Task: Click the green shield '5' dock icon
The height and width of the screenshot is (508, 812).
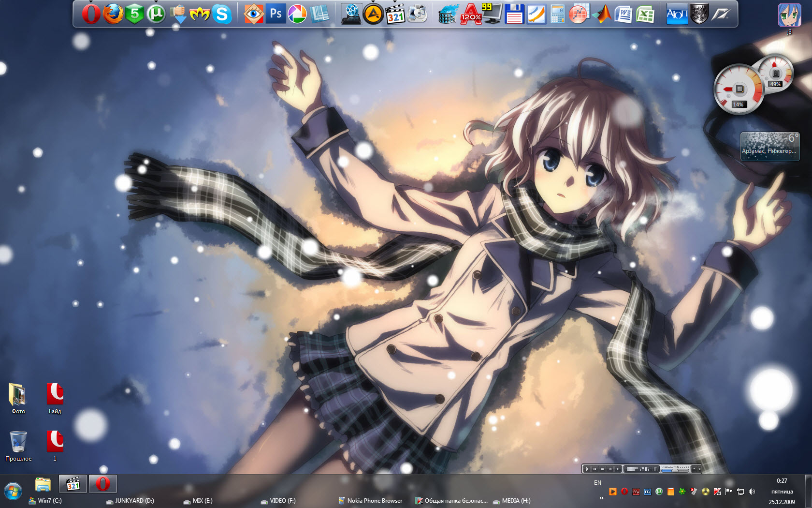Action: point(135,14)
